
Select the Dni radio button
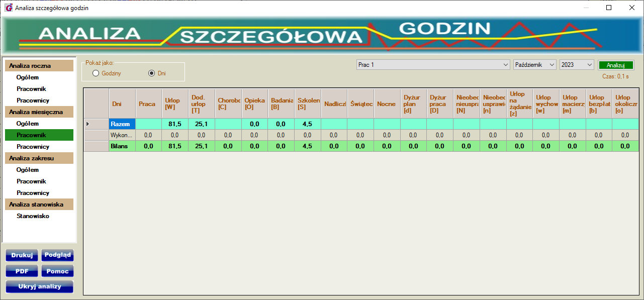(151, 73)
